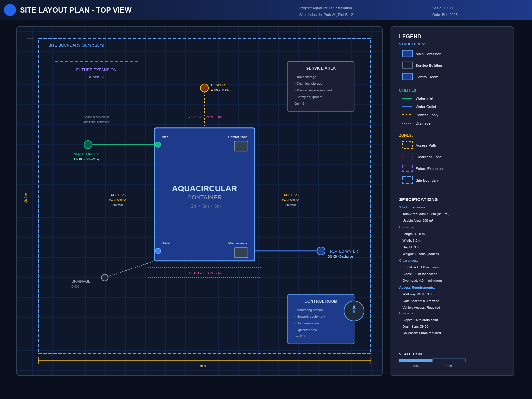Viewport: 532px width, 399px height.
Task: Select the blue logo circle in the header
Action: pyautogui.click(x=10, y=10)
